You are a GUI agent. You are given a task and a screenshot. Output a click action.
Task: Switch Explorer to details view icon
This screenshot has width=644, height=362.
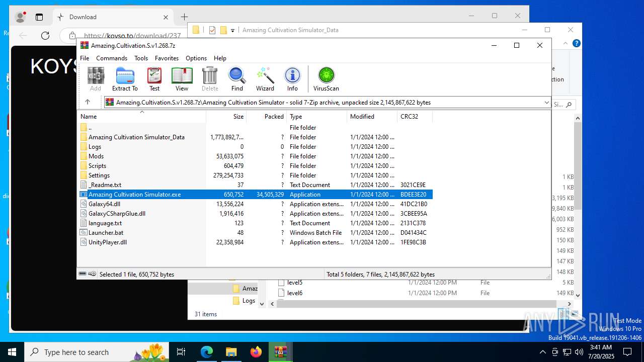[563, 314]
